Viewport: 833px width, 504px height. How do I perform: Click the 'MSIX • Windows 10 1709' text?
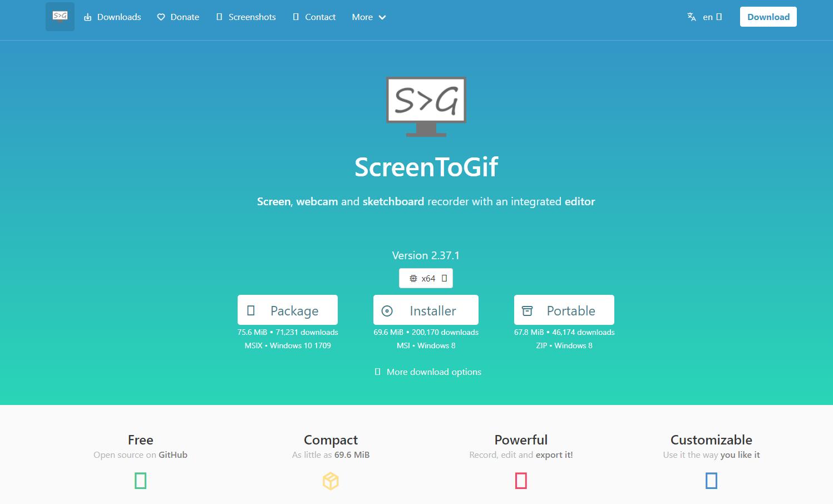(x=288, y=345)
